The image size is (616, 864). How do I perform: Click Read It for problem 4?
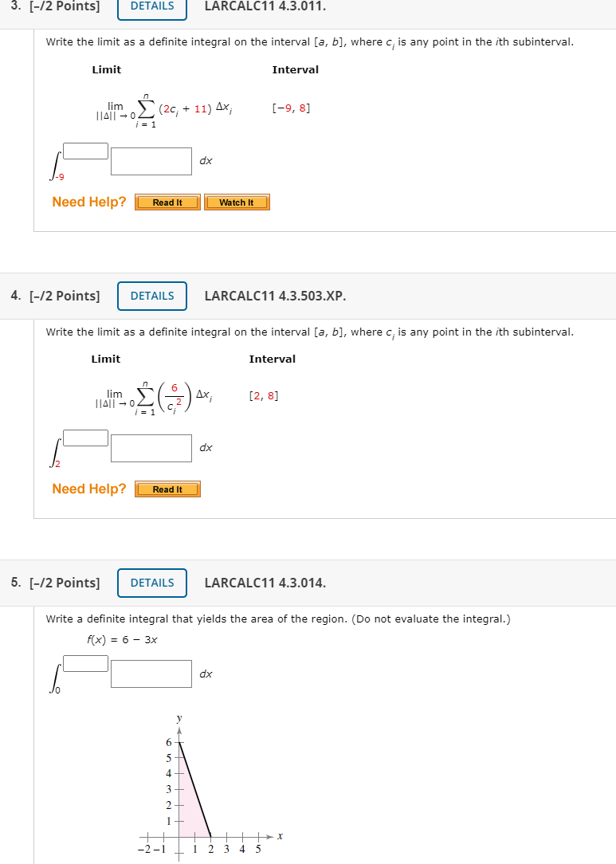(167, 489)
